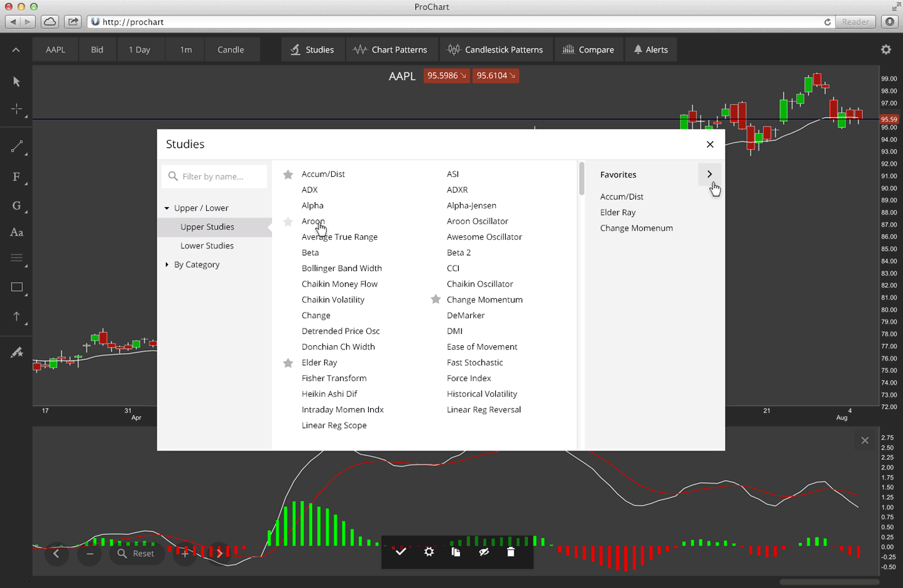Unfavorite the Change Momentum star
Screen dimensions: 903x588
click(x=435, y=300)
